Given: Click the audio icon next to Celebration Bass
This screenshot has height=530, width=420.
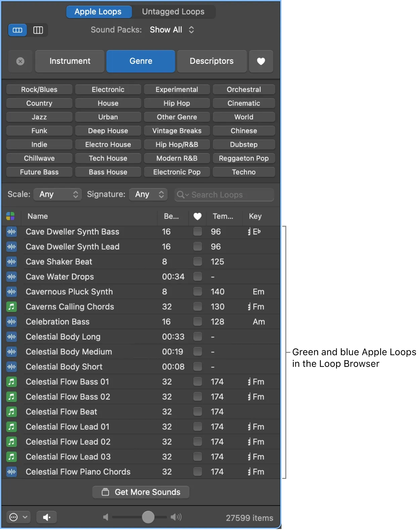Looking at the screenshot, I should (x=11, y=322).
